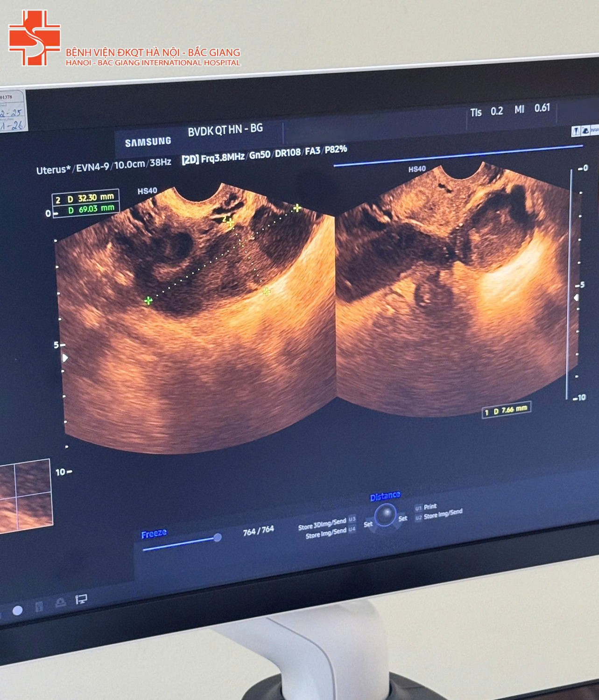The height and width of the screenshot is (700, 599).
Task: Click the left Set label beside trackball
Action: [x=368, y=524]
